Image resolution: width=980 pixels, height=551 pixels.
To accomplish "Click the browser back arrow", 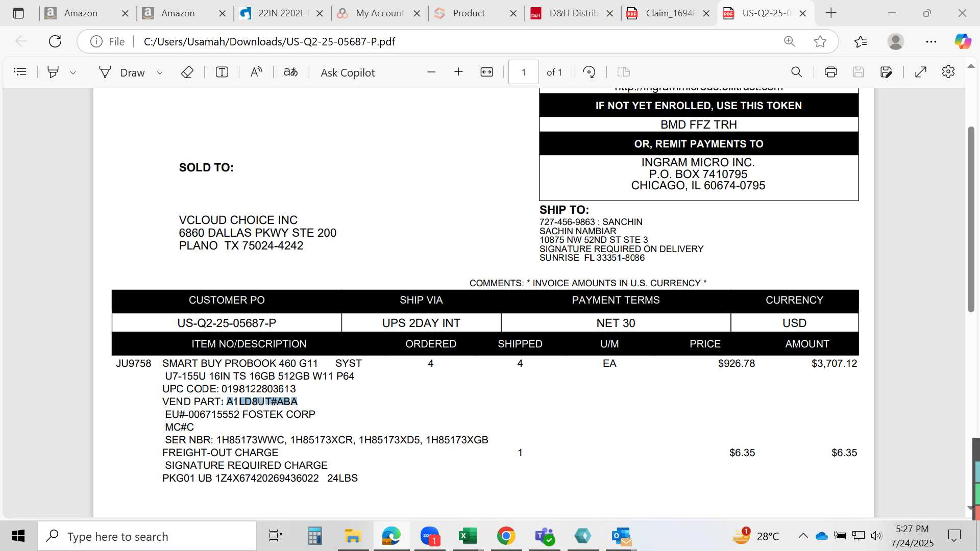I will coord(21,41).
